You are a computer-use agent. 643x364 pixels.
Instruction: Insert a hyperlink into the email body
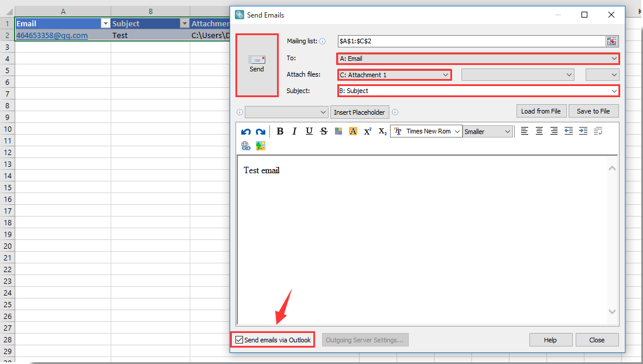tap(245, 145)
